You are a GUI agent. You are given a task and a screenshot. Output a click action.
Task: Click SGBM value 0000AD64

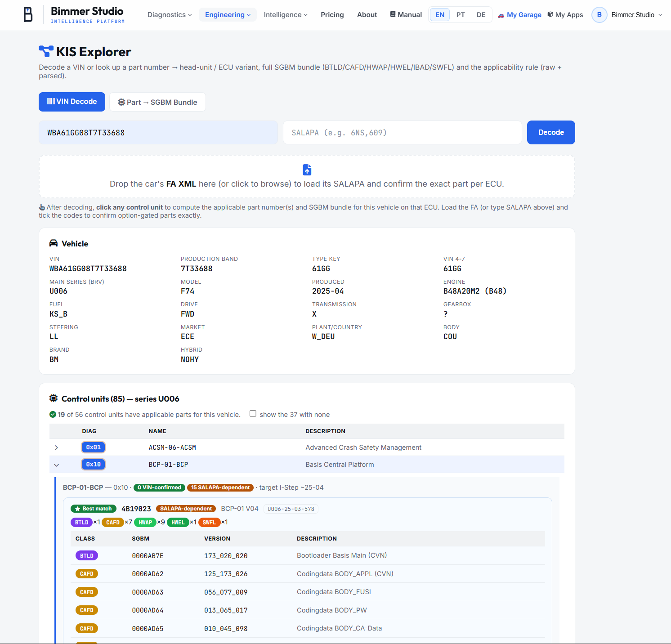[x=148, y=610]
